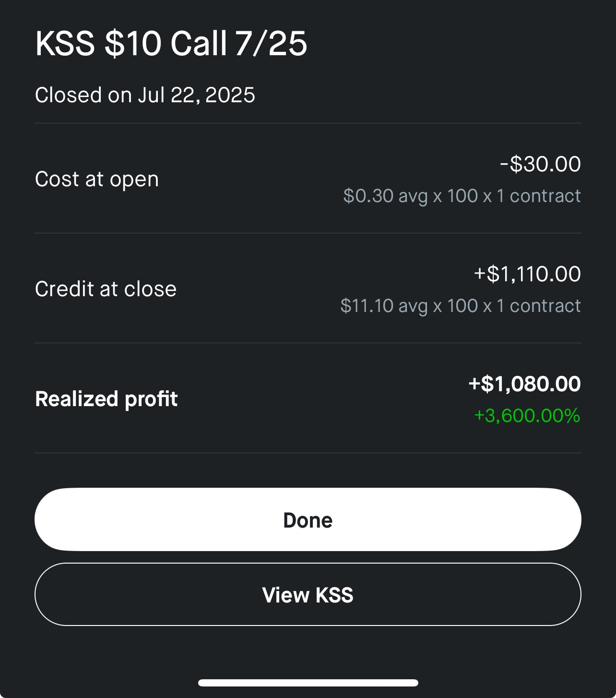Tap the -$30.00 cost amount
The image size is (616, 698).
pos(540,164)
